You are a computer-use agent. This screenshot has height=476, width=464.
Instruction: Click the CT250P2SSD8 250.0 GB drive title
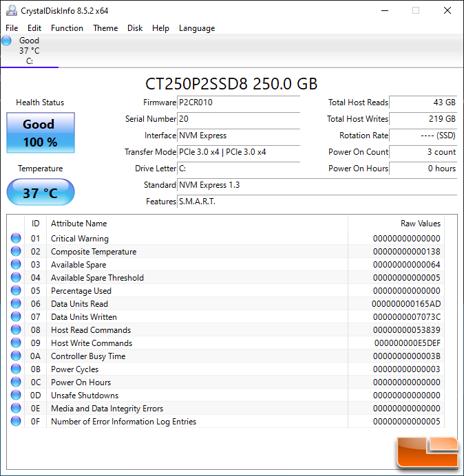231,84
